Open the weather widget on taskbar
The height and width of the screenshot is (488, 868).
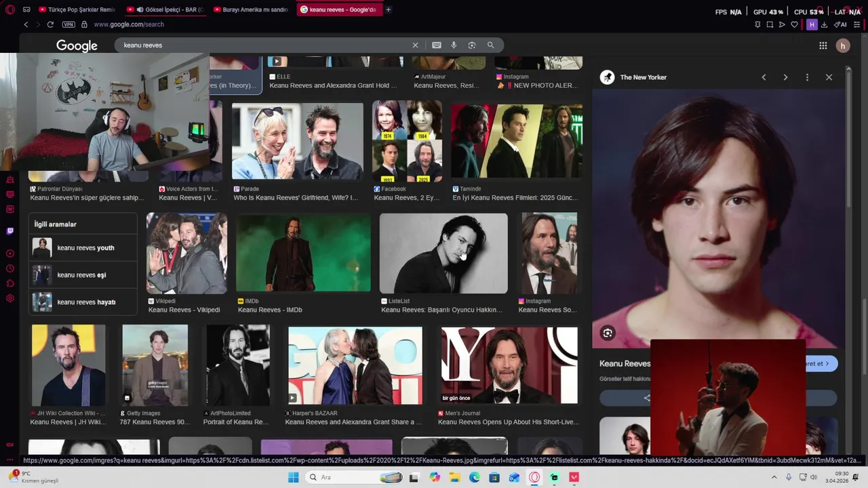click(33, 477)
